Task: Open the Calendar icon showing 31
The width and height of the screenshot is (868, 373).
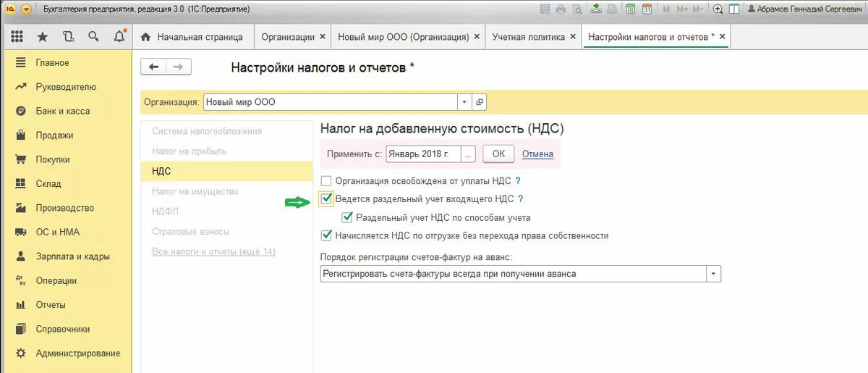Action: 647,9
